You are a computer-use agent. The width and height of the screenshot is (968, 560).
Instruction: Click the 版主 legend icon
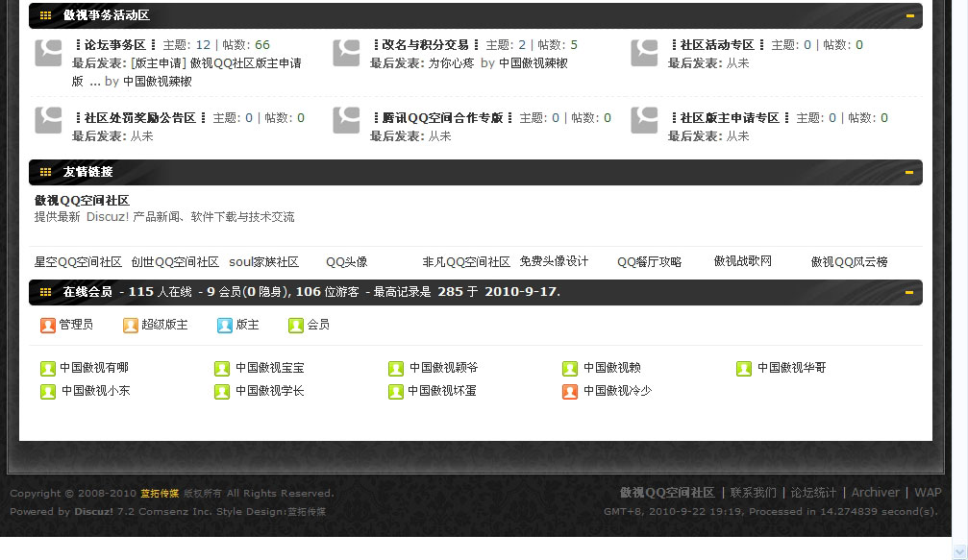[225, 325]
